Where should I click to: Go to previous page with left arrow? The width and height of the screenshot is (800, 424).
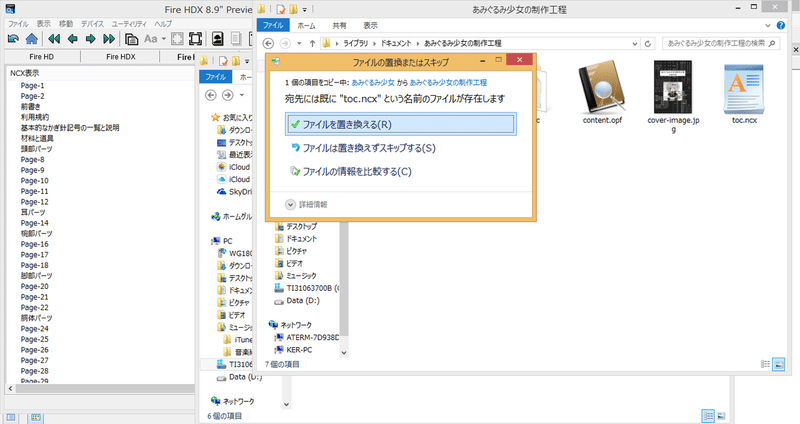coord(72,39)
